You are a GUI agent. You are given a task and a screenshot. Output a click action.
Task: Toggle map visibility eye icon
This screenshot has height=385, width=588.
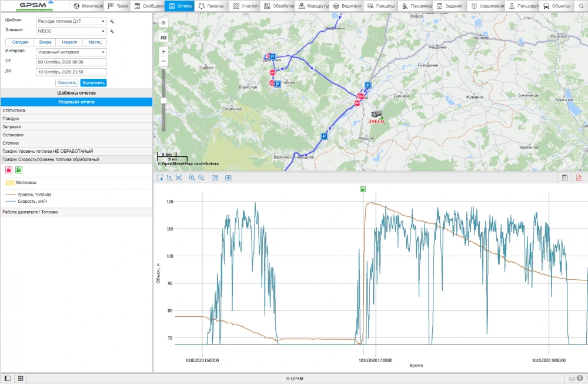tap(163, 22)
